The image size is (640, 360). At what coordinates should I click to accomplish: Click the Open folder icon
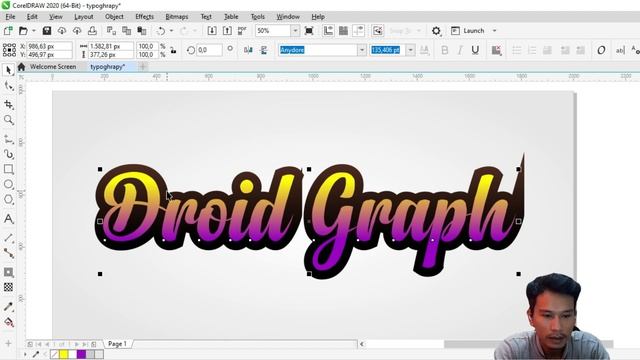pyautogui.click(x=23, y=31)
